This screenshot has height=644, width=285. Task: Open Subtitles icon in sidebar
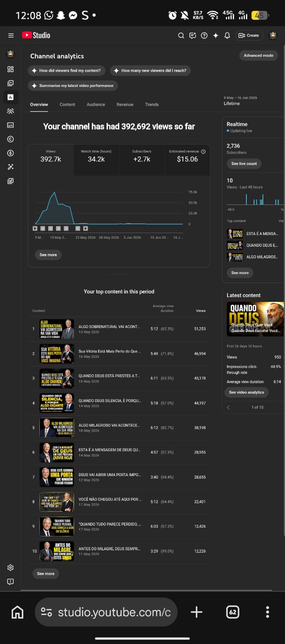(x=10, y=125)
